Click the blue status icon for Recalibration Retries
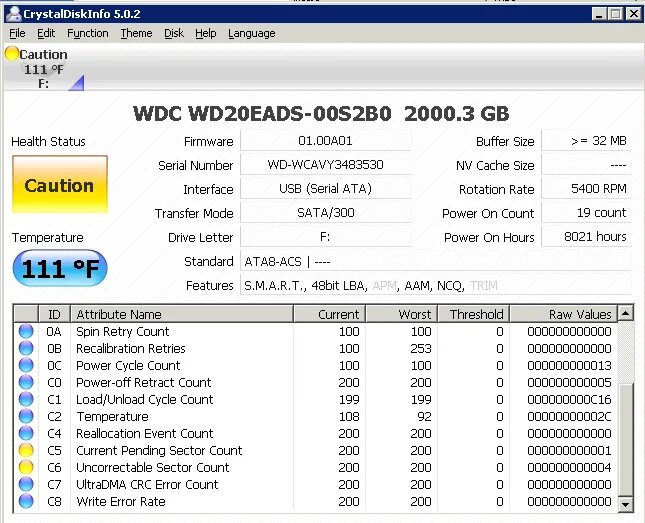The width and height of the screenshot is (645, 523). (26, 348)
